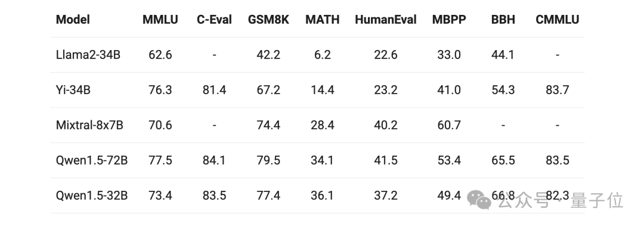Select the MMLU column header
The width and height of the screenshot is (644, 226).
160,19
